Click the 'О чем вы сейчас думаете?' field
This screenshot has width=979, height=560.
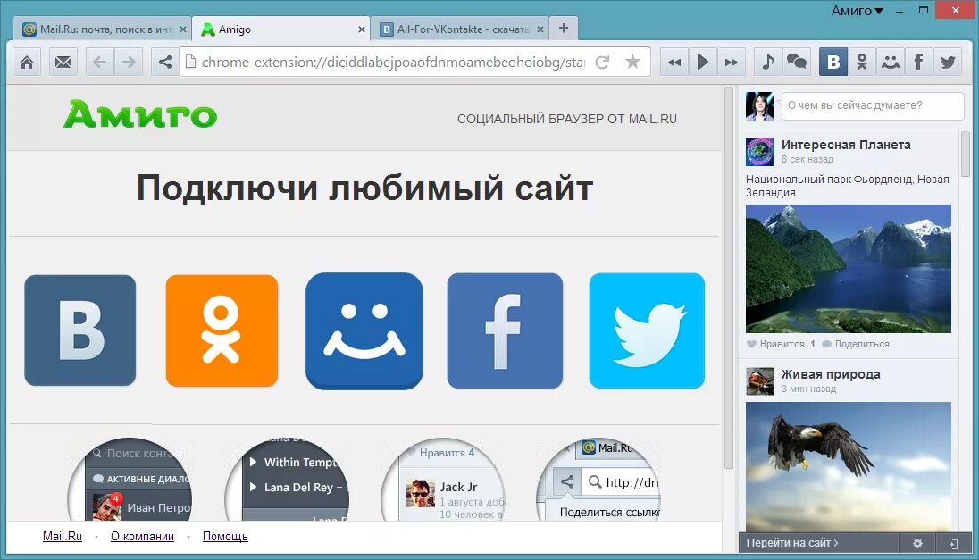click(x=873, y=105)
